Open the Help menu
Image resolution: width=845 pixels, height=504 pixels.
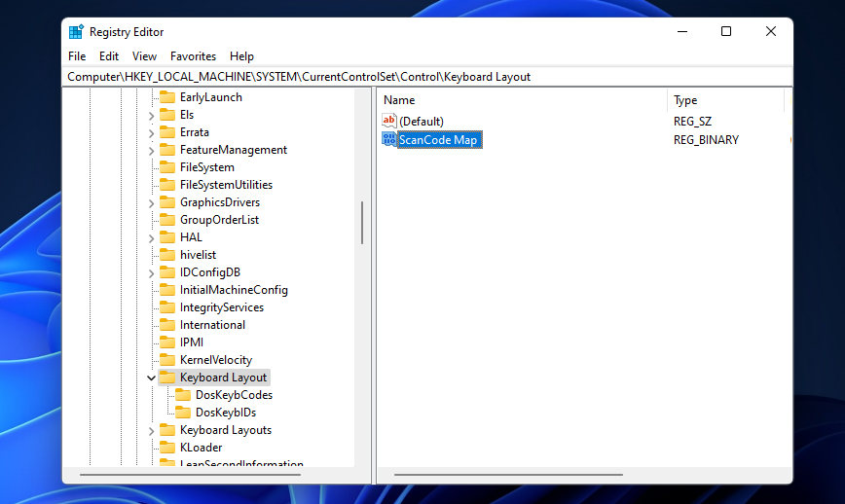241,56
